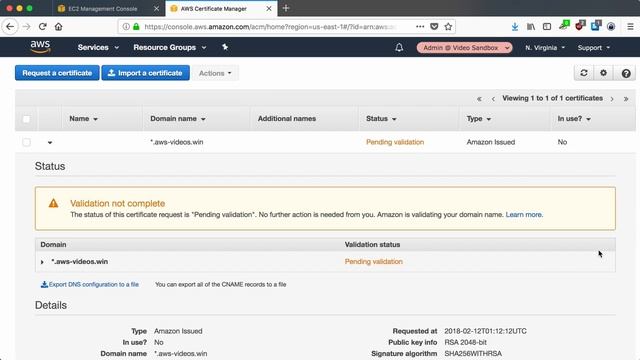Click the AWS pin shortcuts icon
Viewport: 640px width, 360px height.
coord(225,47)
